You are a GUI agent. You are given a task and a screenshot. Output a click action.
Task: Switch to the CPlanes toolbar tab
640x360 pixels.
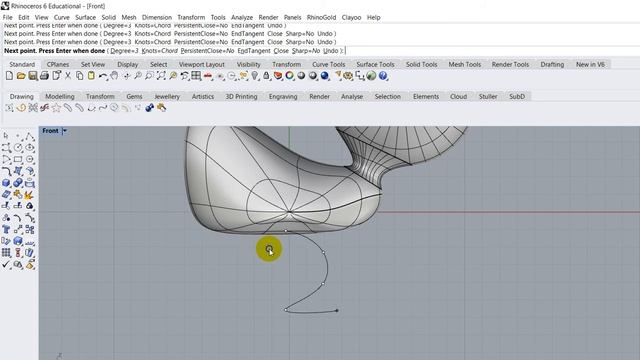coord(58,64)
